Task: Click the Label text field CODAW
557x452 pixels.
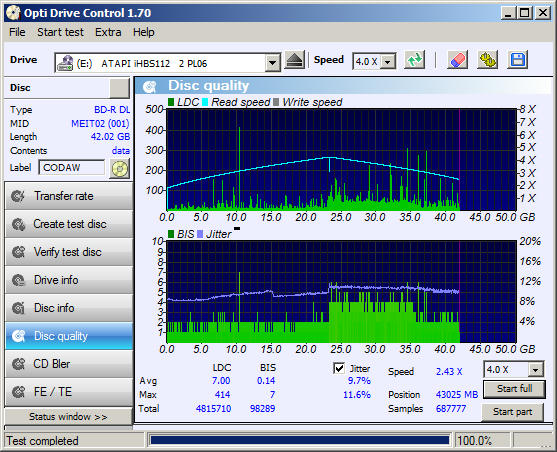Action: tap(72, 167)
